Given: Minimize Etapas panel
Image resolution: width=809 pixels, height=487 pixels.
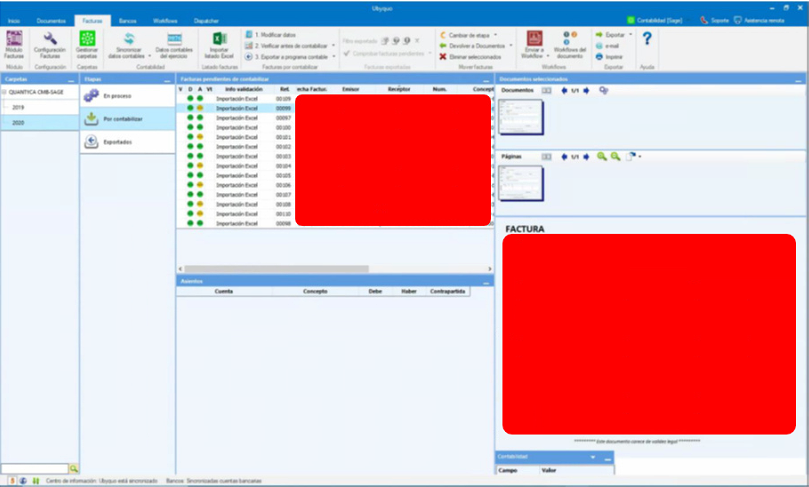Looking at the screenshot, I should click(167, 80).
